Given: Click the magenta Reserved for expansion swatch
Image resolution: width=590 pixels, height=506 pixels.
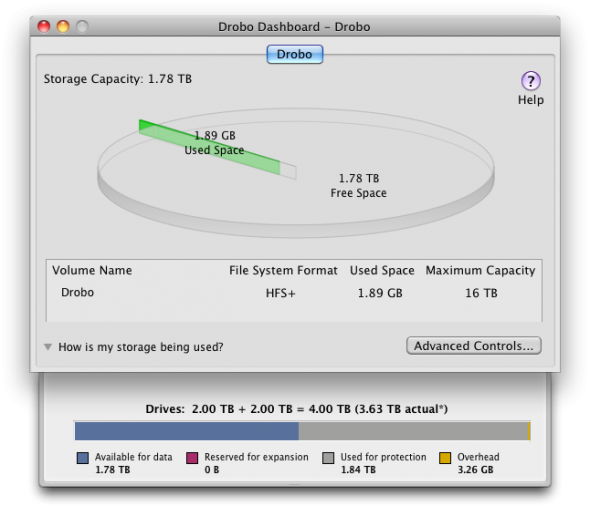Looking at the screenshot, I should 192,458.
